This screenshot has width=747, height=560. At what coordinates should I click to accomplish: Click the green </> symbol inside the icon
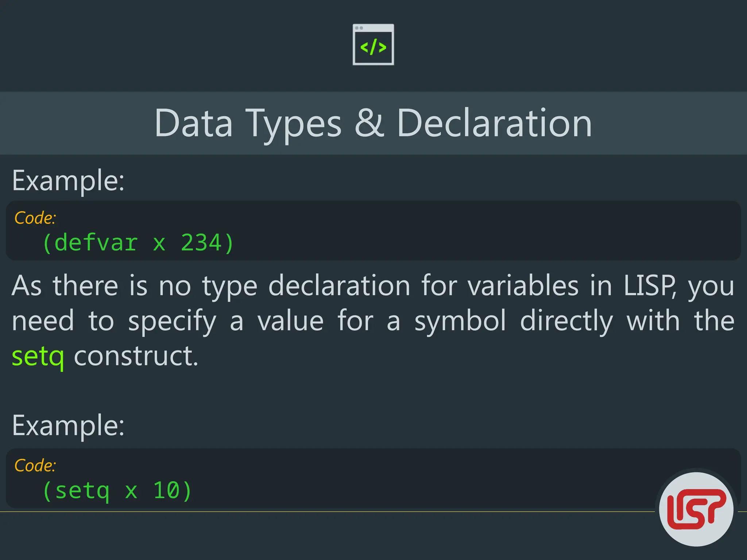click(x=373, y=47)
